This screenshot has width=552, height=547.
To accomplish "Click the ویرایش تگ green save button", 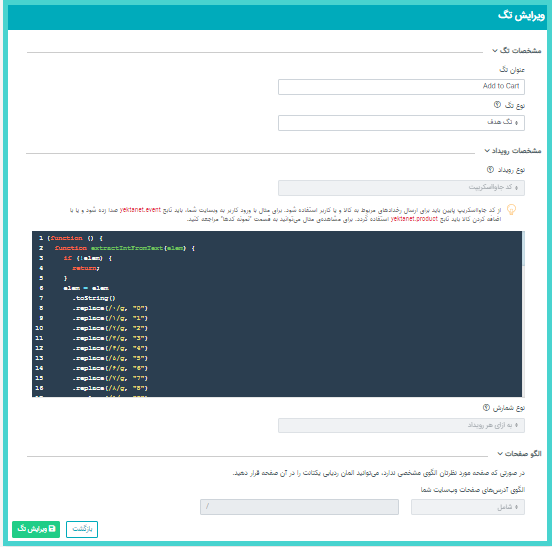I will tap(36, 529).
